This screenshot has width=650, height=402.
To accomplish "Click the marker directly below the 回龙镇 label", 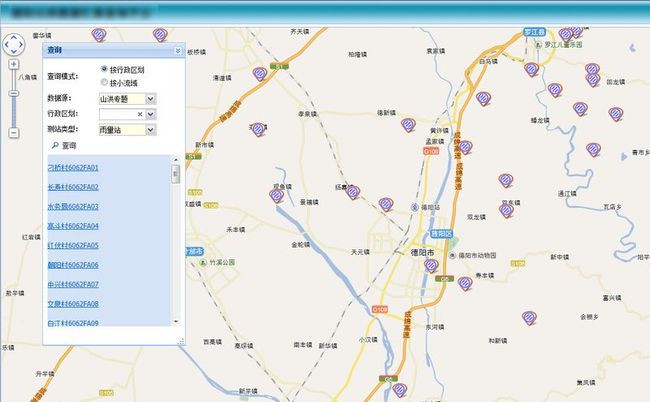I will pyautogui.click(x=616, y=114).
